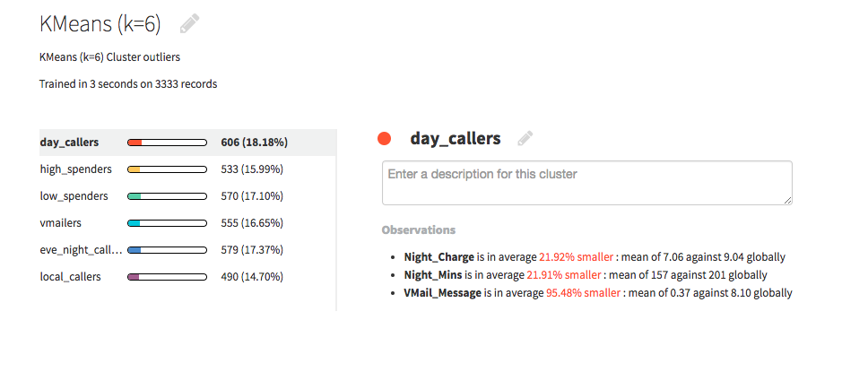Click the low_spenders green proportion bar
Viewport: 868px width, 372px height.
(167, 196)
